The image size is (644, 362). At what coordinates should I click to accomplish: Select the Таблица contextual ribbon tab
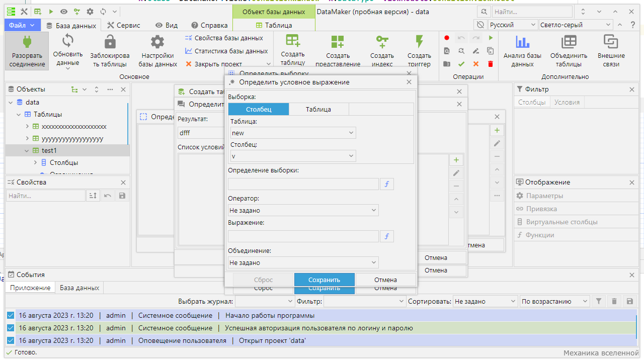pyautogui.click(x=274, y=25)
